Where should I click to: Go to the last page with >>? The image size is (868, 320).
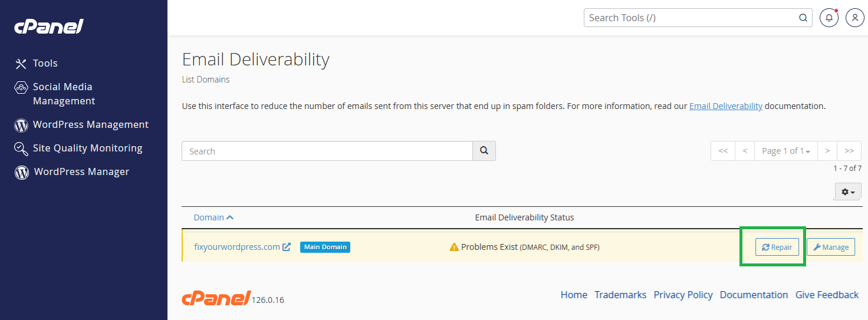850,151
